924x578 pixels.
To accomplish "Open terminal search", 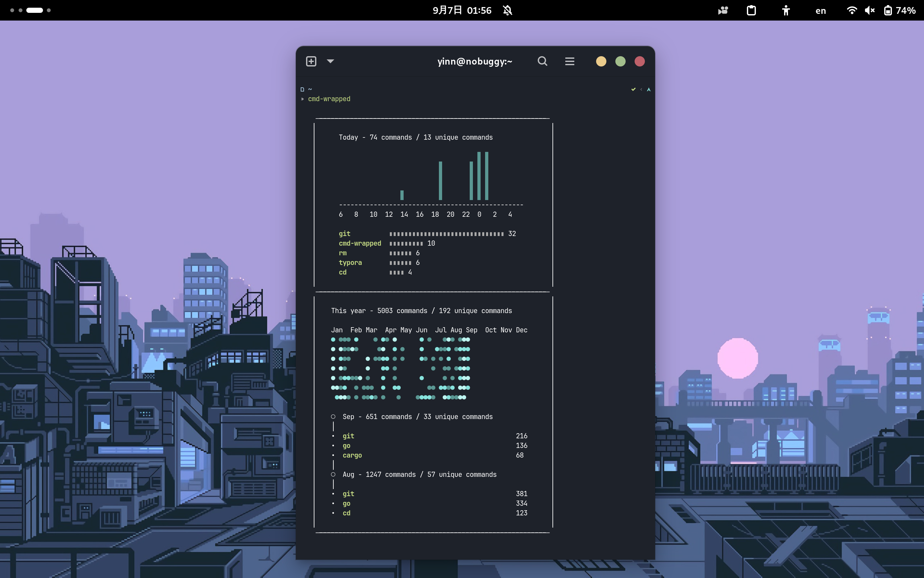I will (542, 61).
